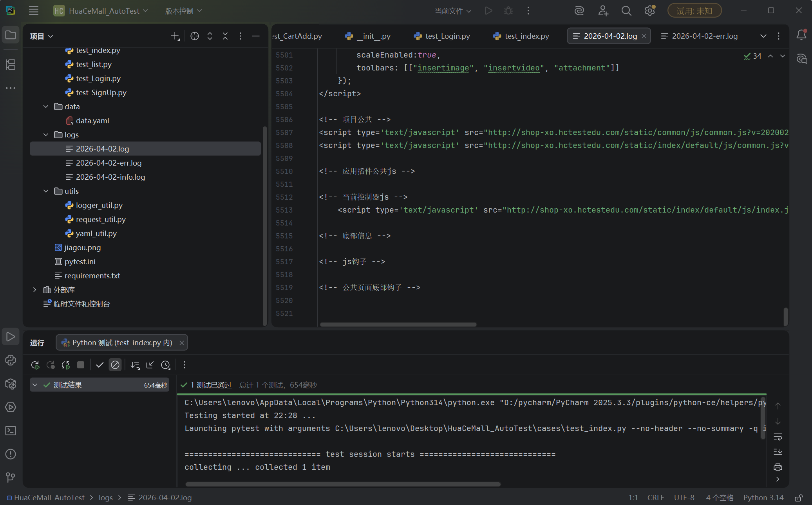Toggle Show Passed tests filter

coord(99,365)
